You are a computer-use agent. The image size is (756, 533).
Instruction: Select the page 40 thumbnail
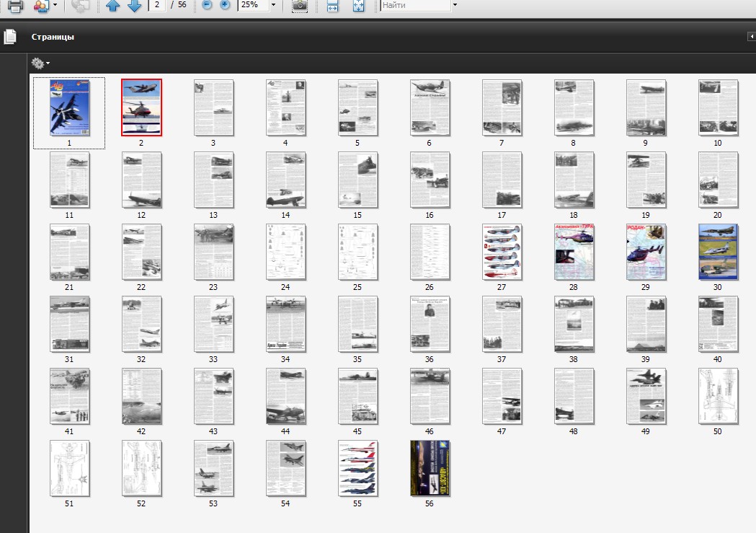point(718,324)
